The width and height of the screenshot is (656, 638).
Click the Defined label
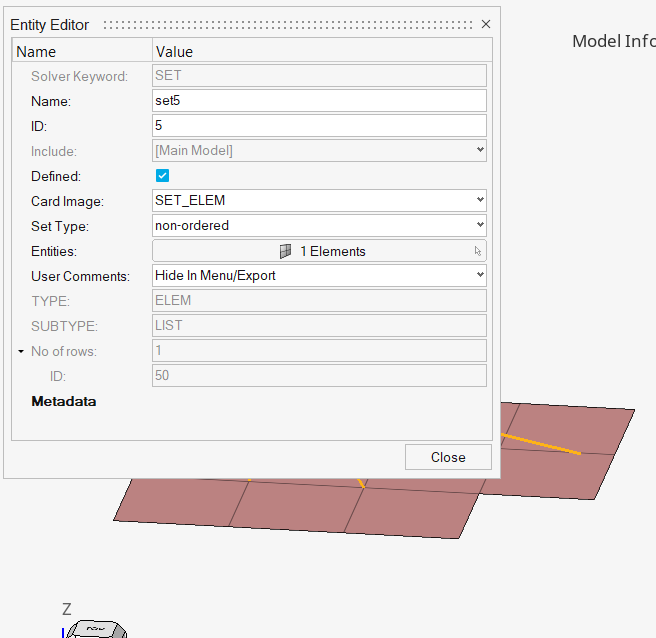56,176
